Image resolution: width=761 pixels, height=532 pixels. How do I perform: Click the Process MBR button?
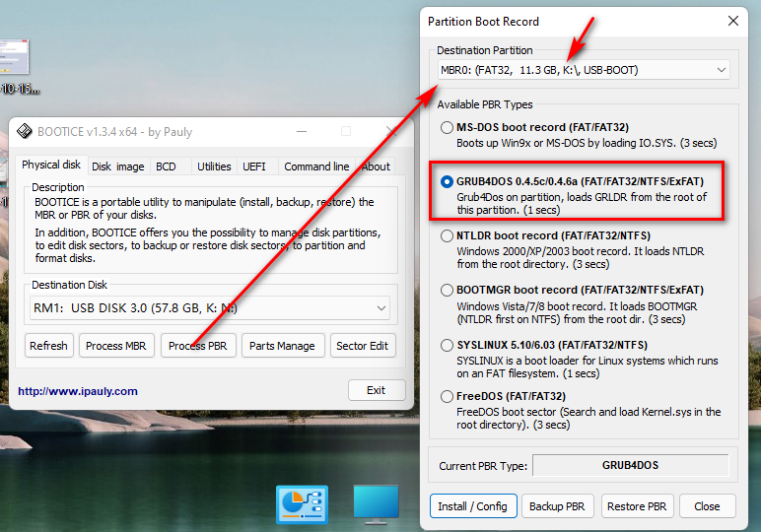point(116,346)
